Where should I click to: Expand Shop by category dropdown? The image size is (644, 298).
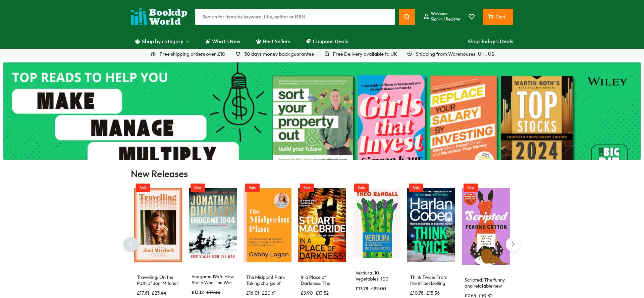coord(162,42)
